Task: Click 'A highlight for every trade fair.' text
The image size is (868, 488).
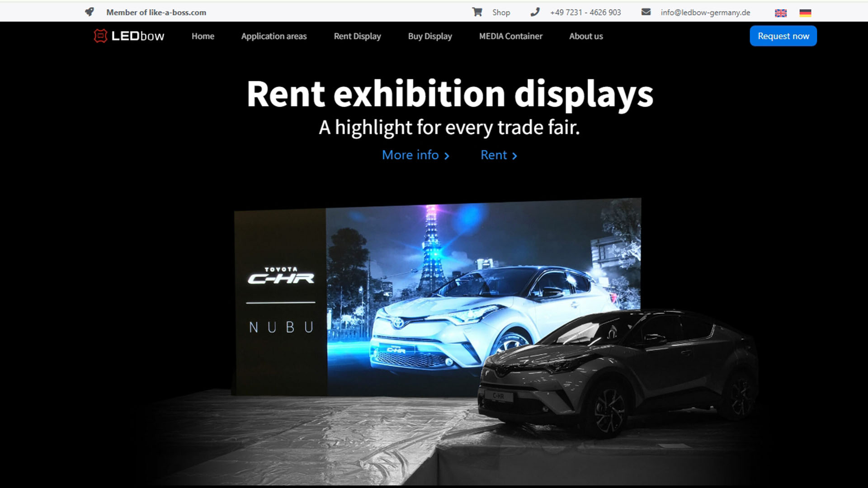Action: coord(449,127)
